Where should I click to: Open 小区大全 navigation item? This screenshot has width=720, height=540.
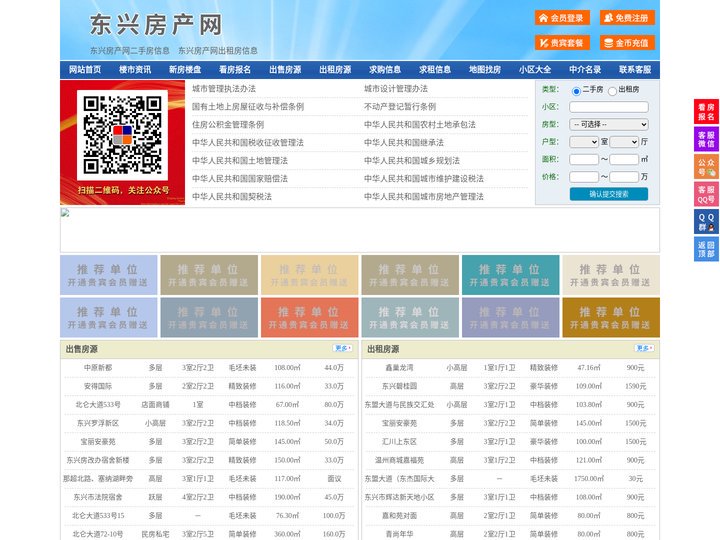535,70
